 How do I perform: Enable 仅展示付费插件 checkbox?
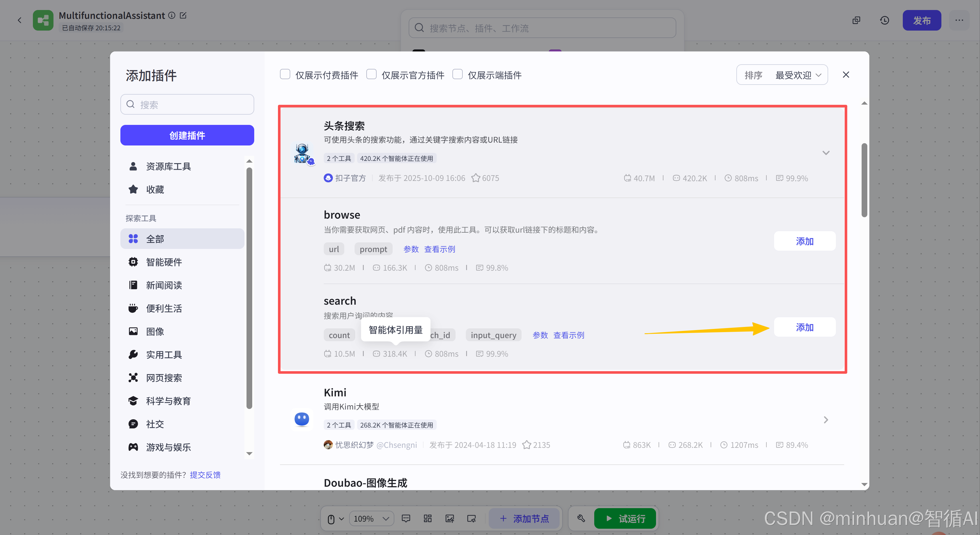(x=285, y=74)
